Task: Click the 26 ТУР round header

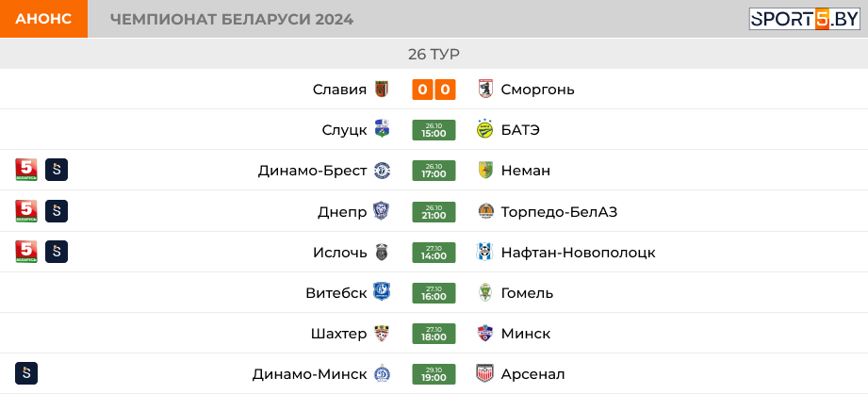Action: pos(434,54)
